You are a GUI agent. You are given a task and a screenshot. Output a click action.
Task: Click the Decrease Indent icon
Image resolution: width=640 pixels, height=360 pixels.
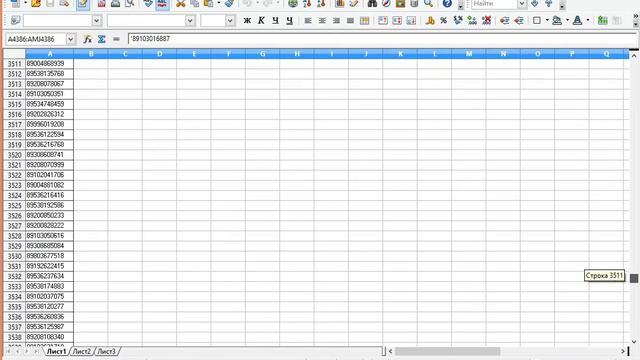click(505, 20)
